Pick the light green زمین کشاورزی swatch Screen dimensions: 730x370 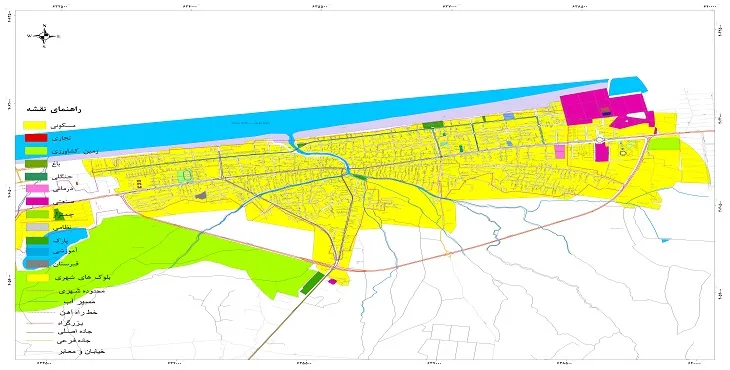pos(35,151)
